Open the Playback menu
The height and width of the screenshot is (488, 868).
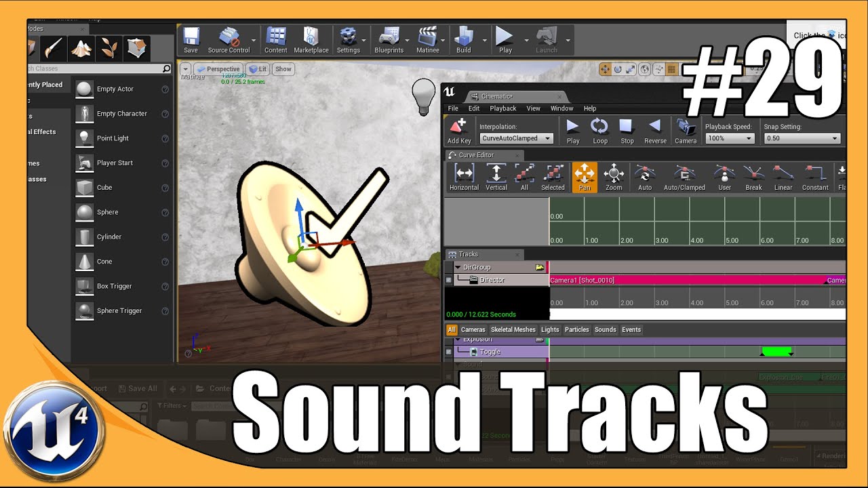(x=503, y=108)
